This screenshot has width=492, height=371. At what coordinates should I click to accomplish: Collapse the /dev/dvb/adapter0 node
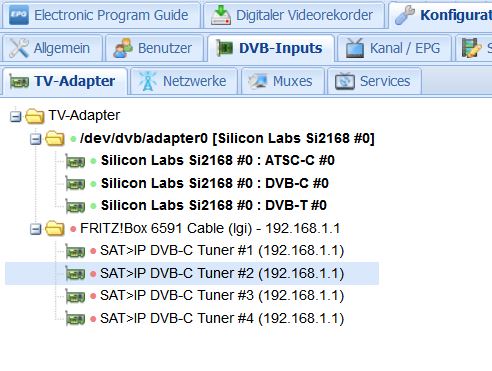pos(36,139)
